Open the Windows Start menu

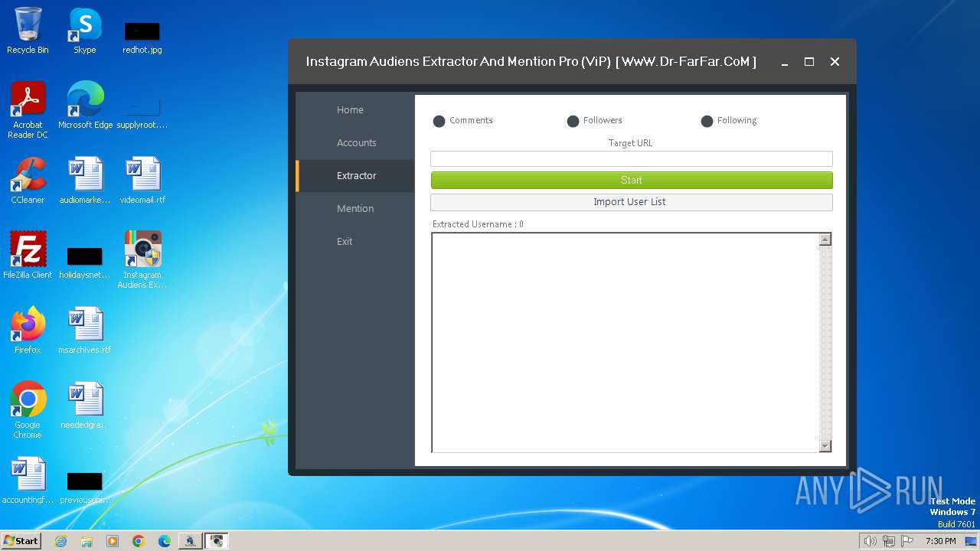pyautogui.click(x=21, y=541)
